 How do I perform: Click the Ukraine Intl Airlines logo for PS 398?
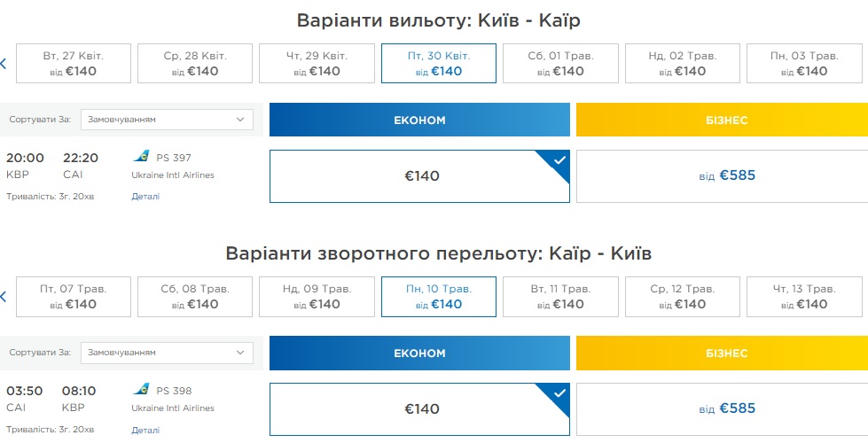click(x=141, y=390)
